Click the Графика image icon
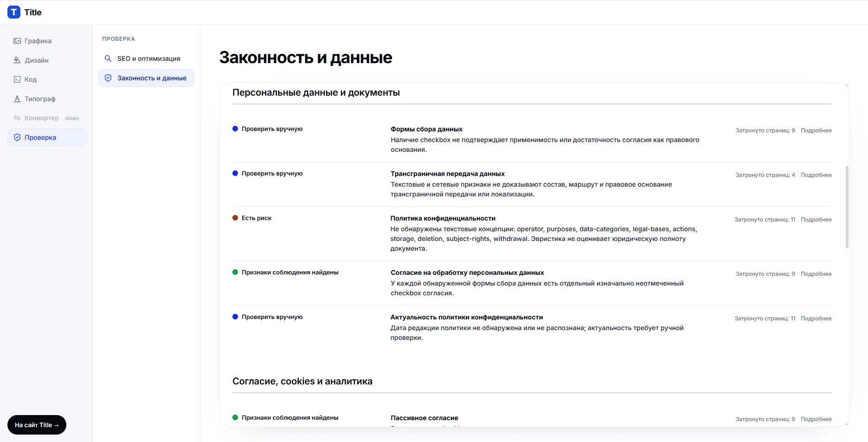Screen dimensions: 868x442 click(17, 41)
